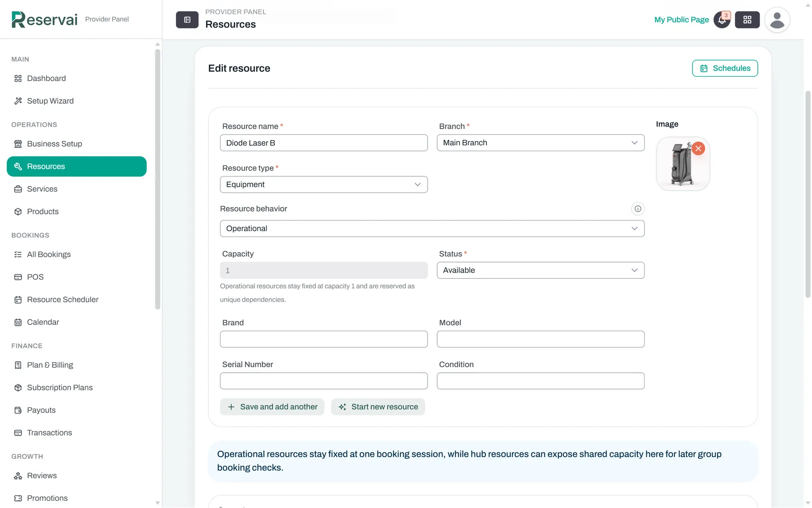Go to Payouts
Screen dimensions: 812x508
coord(77,410)
